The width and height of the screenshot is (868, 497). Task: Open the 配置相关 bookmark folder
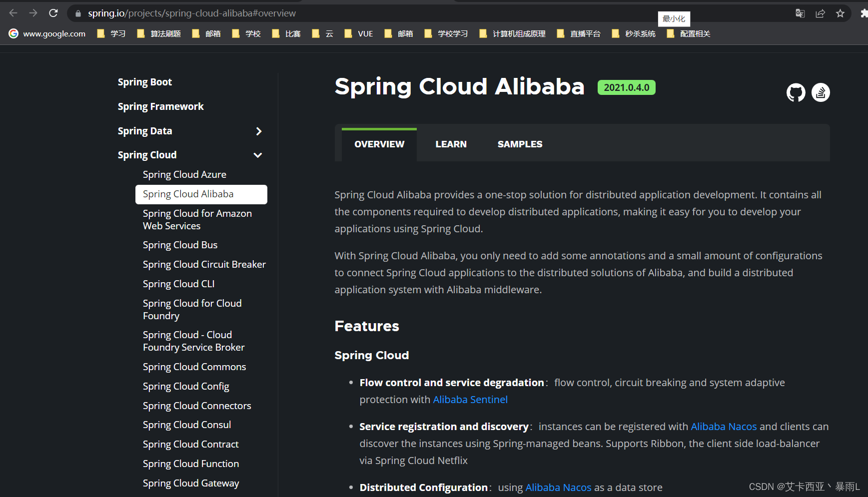tap(689, 33)
